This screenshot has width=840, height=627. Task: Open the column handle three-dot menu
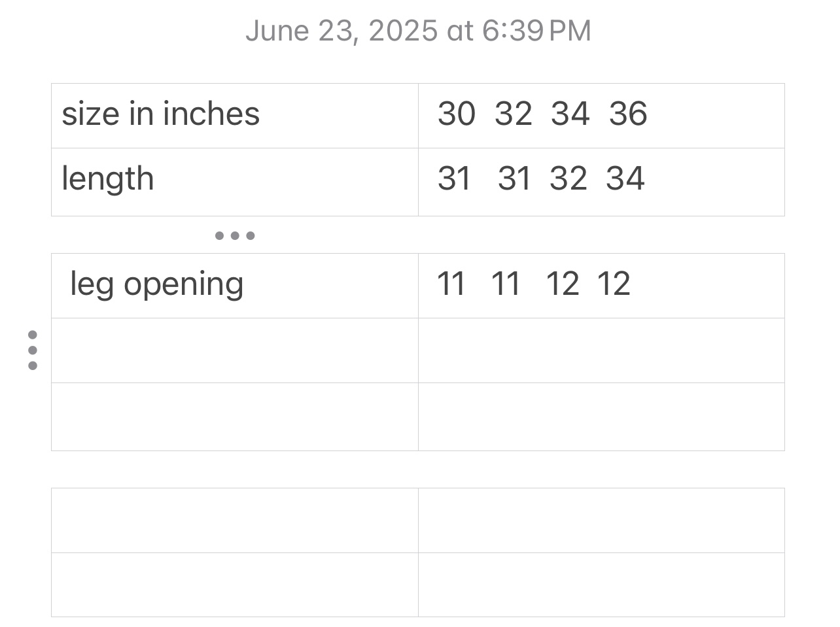tap(235, 235)
